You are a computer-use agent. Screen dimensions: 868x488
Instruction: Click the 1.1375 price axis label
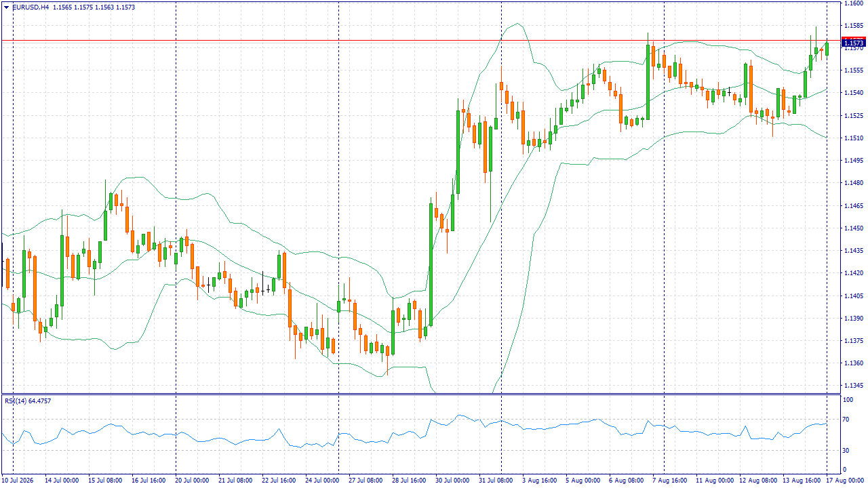coord(853,341)
